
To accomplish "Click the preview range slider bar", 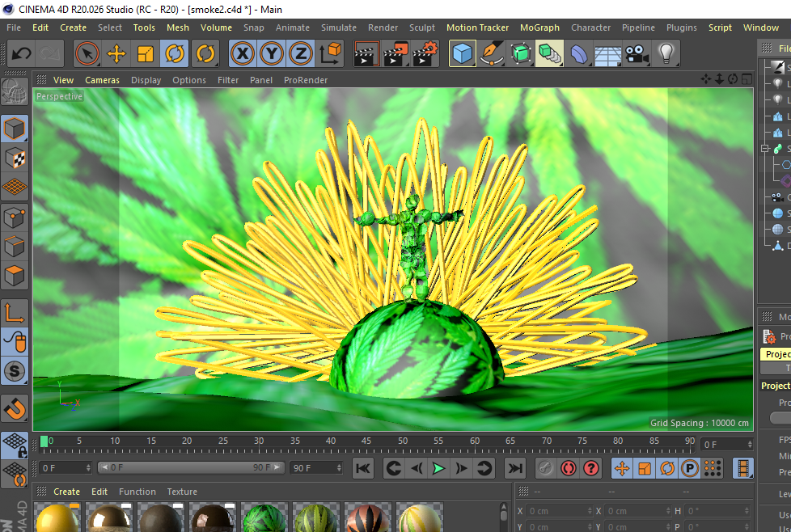I will coord(191,467).
